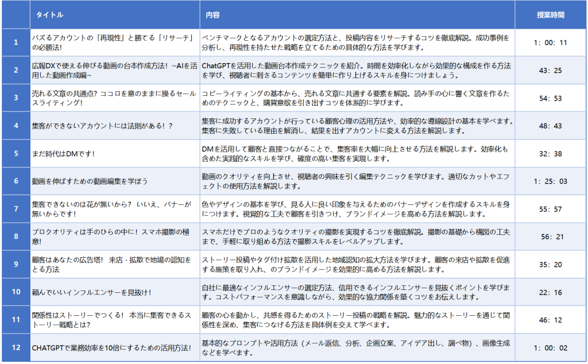Viewport: 588px width, 364px height.
Task: Click the title 頼んでいいインフルエンサーを見抜け!
Action: coord(91,292)
